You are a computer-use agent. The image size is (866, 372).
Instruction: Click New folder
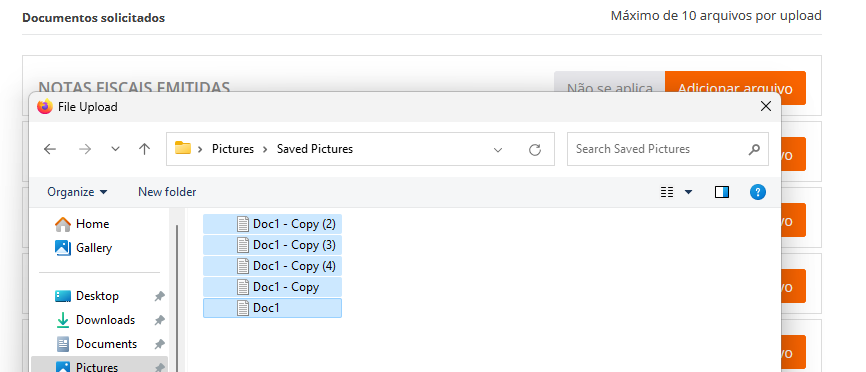point(167,192)
